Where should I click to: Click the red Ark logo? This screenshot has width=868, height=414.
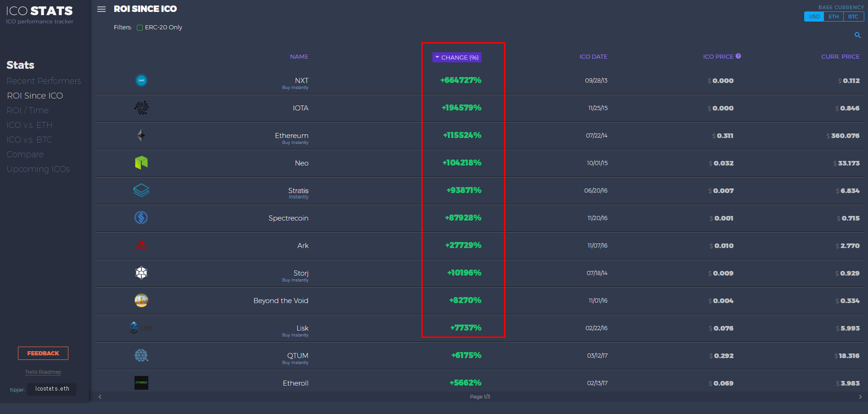[x=141, y=245]
